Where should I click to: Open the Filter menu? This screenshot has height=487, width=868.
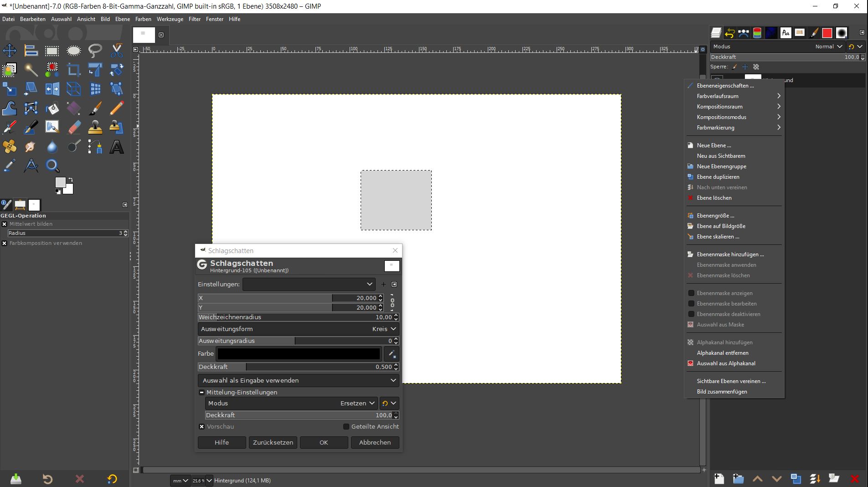(194, 19)
